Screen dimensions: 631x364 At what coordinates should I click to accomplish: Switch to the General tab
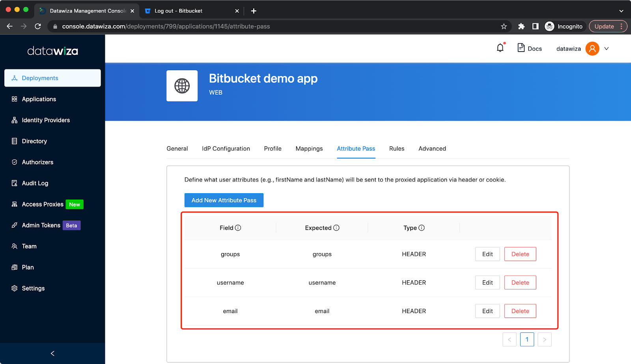(x=177, y=149)
